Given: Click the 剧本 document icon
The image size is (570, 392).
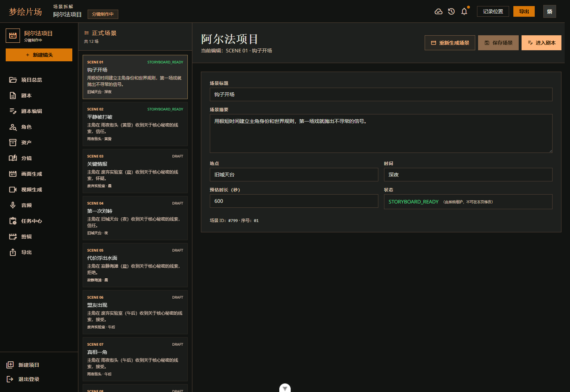Looking at the screenshot, I should (x=13, y=96).
